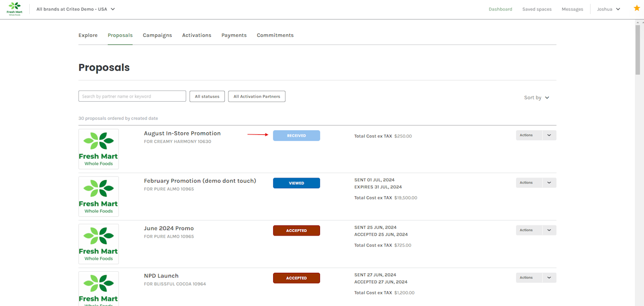
Task: Click Actions button for August In-Store Promotion
Action: tap(529, 135)
